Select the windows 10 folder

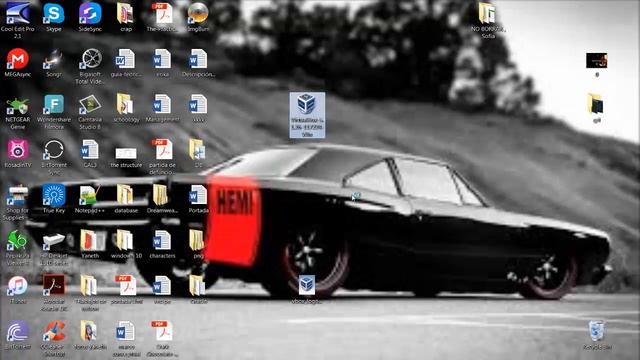coord(126,244)
